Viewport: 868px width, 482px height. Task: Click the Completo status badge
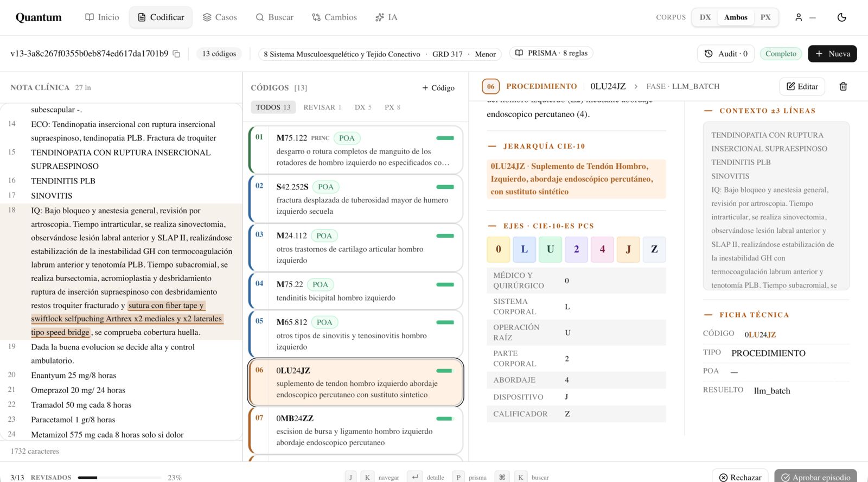point(781,54)
